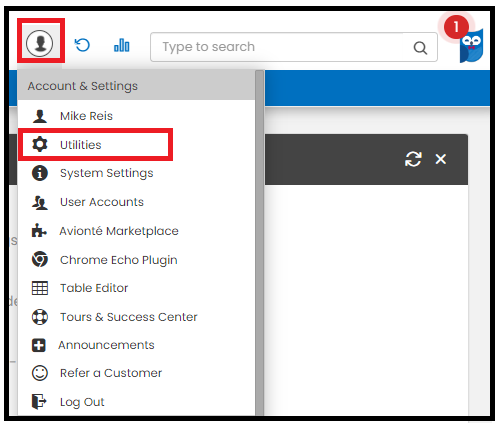Select Utilities from the menu
501x423 pixels.
click(81, 145)
